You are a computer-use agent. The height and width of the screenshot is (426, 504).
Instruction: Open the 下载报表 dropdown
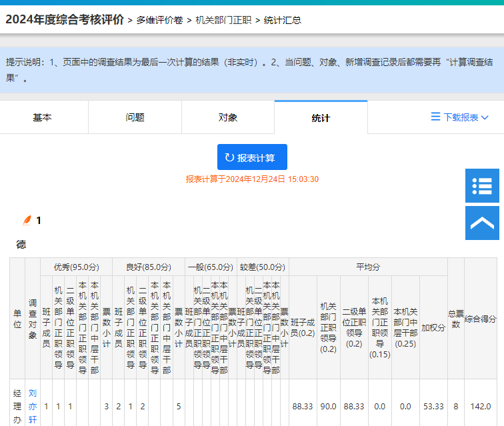click(460, 117)
